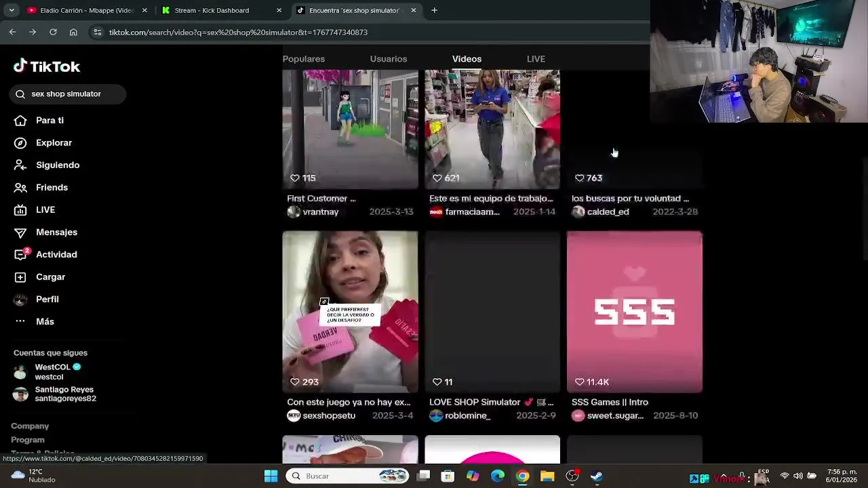This screenshot has height=488, width=868.
Task: Open Perfil avatar icon
Action: (20, 299)
